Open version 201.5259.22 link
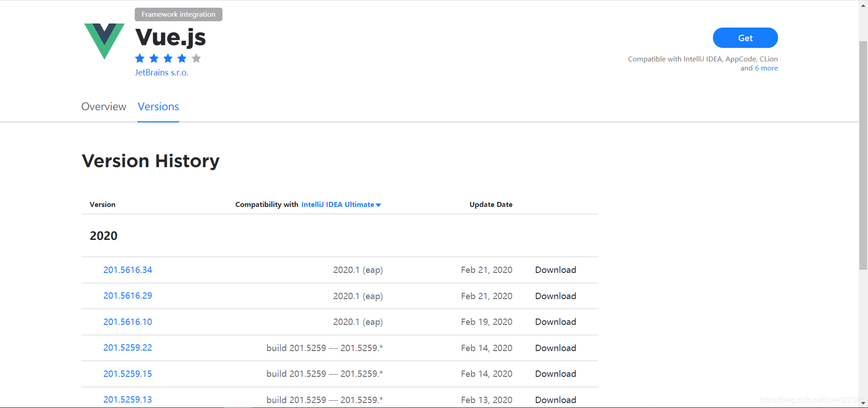 [x=127, y=347]
